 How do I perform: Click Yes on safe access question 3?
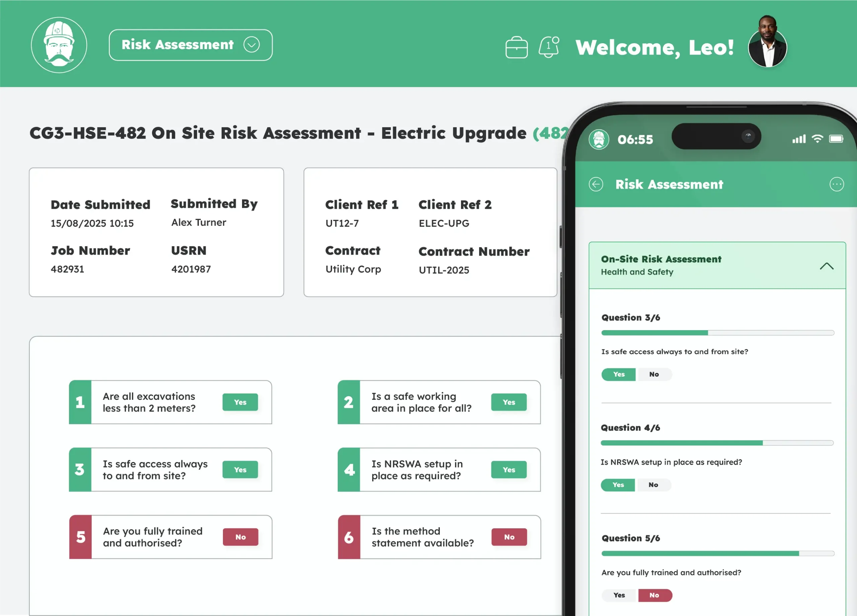tap(240, 469)
